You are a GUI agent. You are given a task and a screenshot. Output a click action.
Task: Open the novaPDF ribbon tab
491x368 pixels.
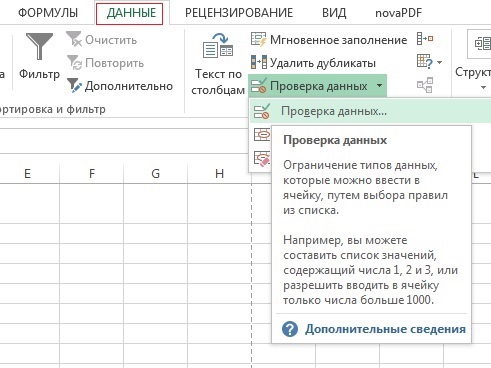click(398, 13)
